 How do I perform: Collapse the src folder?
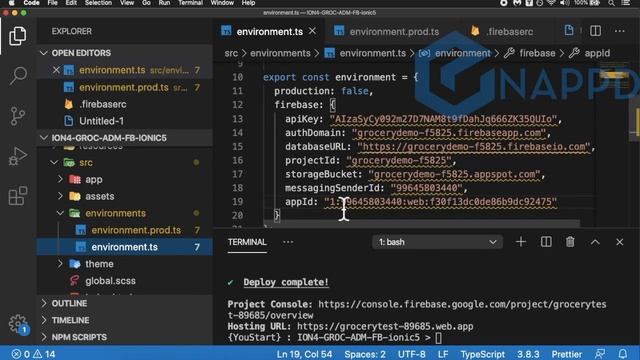(54, 162)
